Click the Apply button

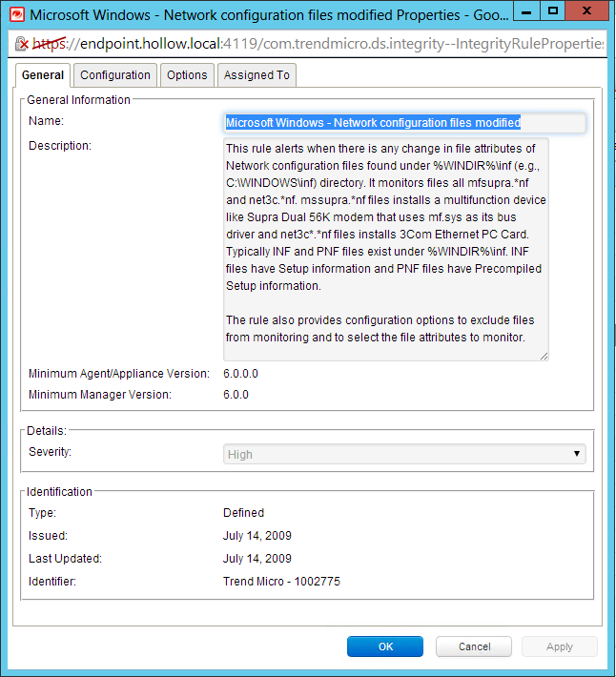pyautogui.click(x=559, y=646)
